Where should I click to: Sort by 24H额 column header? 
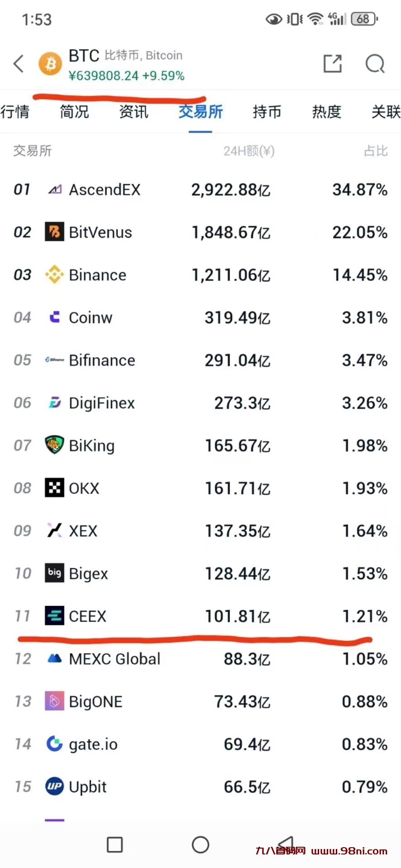click(248, 151)
